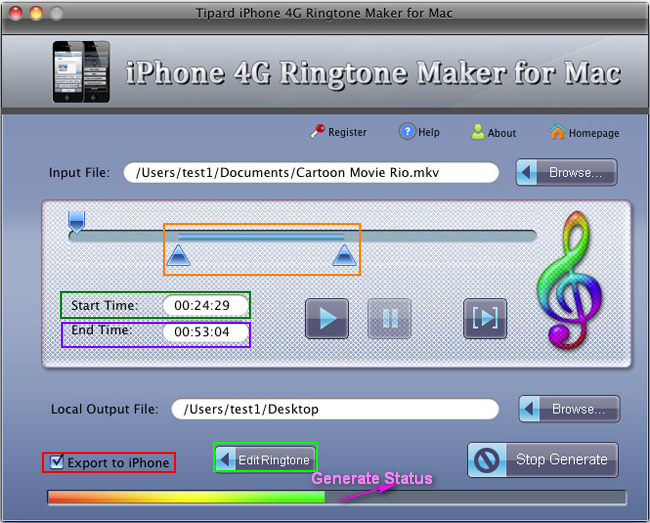Click the highlighted blue segment on the timeline
This screenshot has width=650, height=523.
[x=261, y=237]
